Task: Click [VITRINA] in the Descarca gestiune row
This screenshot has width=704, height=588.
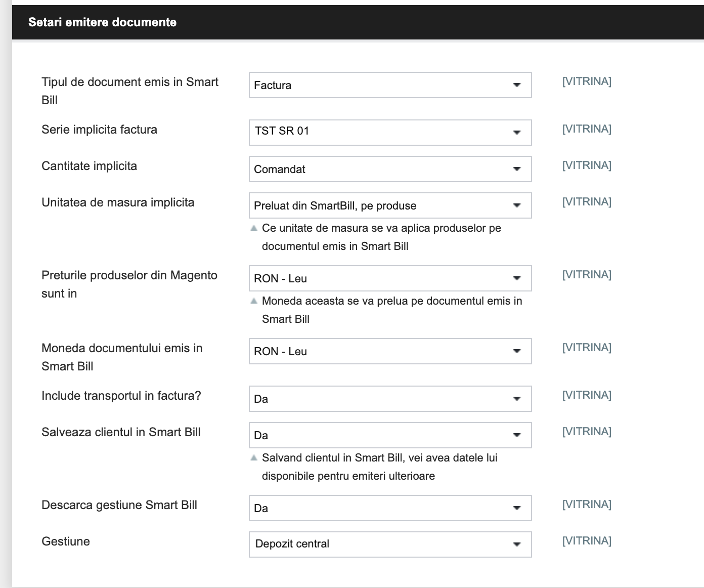Action: point(587,505)
